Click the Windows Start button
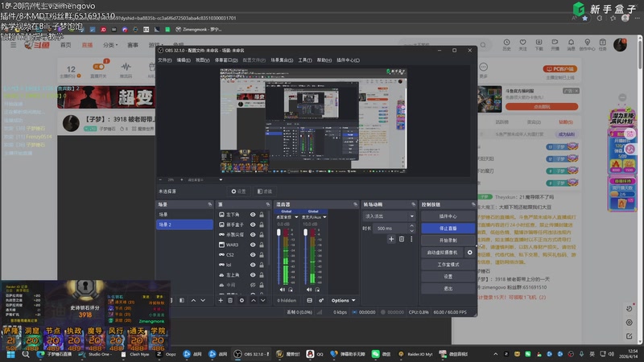Viewport: 644px width, 362px height. pyautogui.click(x=10, y=354)
